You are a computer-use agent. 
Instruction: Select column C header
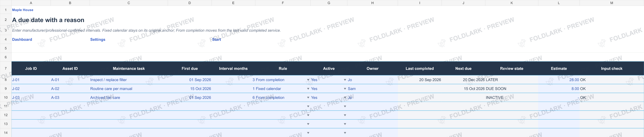coord(129,3)
